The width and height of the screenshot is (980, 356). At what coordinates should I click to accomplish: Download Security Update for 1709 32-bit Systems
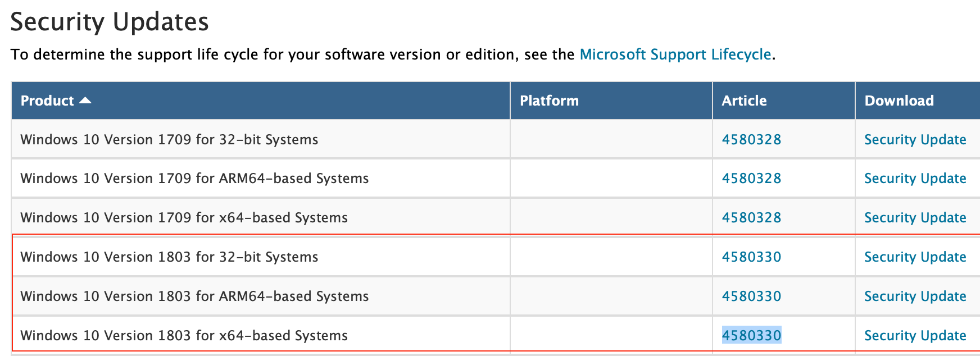tap(915, 140)
